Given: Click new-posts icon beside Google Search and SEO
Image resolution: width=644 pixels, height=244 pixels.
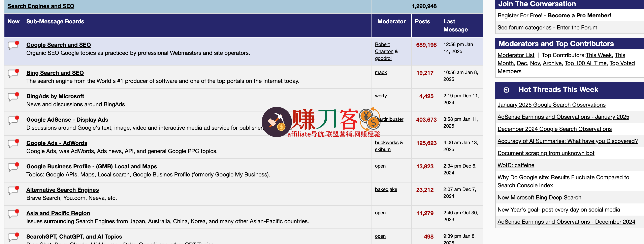Looking at the screenshot, I should click(13, 45).
